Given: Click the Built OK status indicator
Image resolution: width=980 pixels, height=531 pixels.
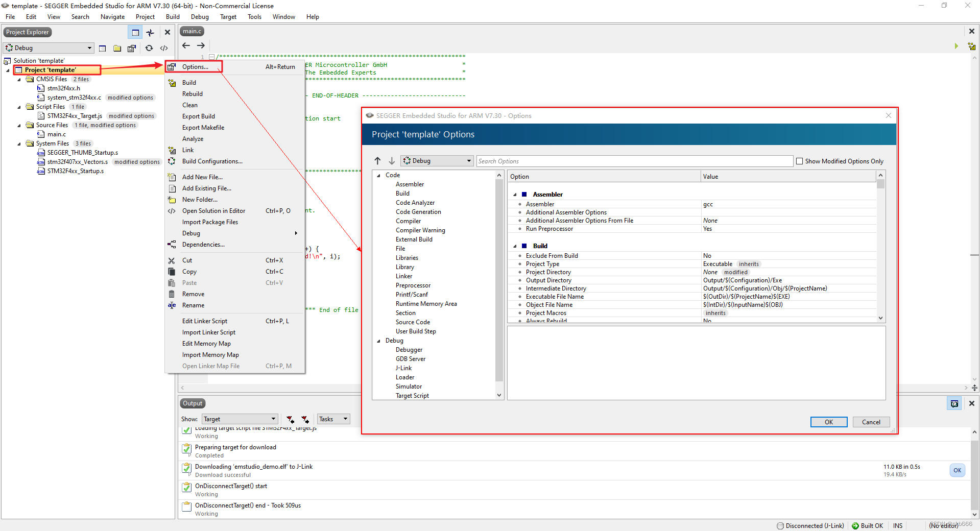Looking at the screenshot, I should coord(856,526).
